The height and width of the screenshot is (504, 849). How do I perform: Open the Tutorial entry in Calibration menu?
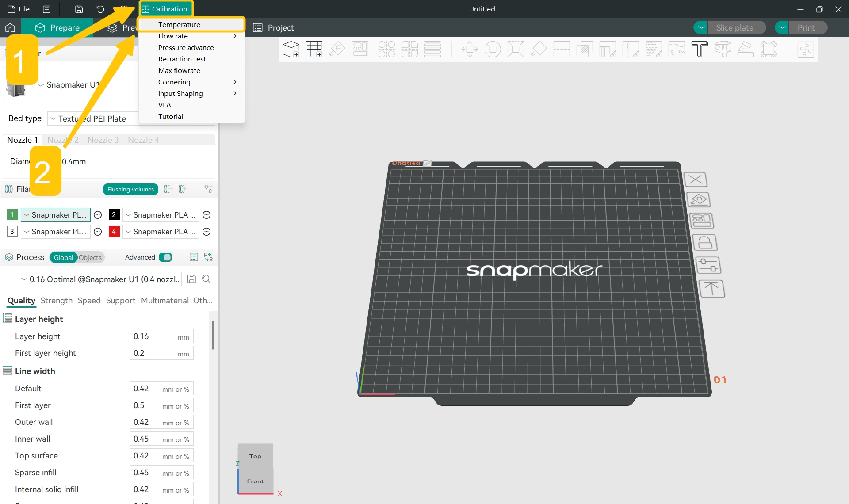tap(191, 117)
